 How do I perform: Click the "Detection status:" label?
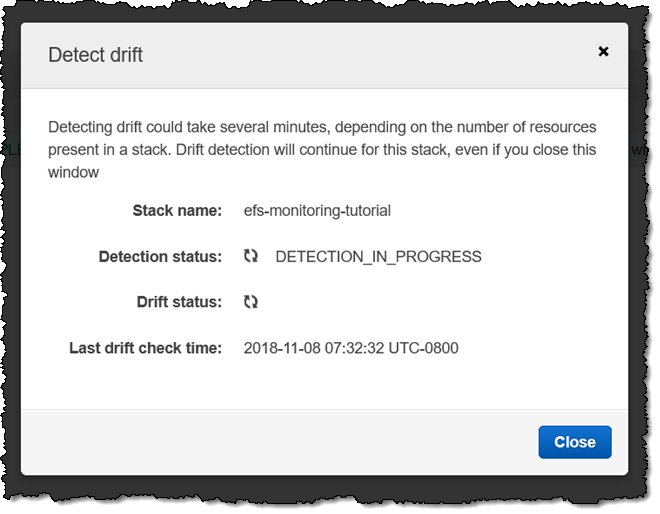pos(160,257)
